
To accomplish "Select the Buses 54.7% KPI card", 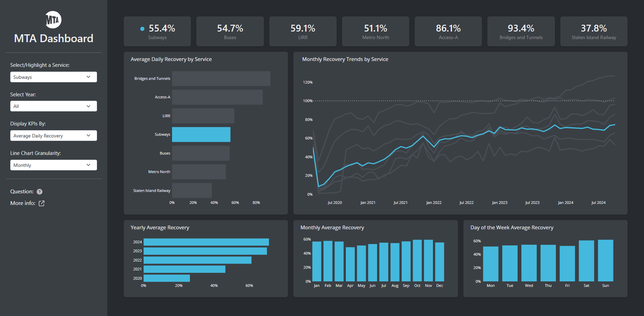I will (230, 31).
